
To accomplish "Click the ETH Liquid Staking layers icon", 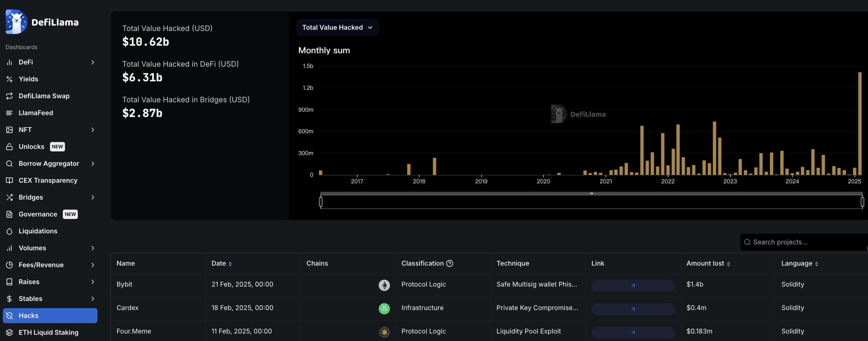I will coord(9,332).
